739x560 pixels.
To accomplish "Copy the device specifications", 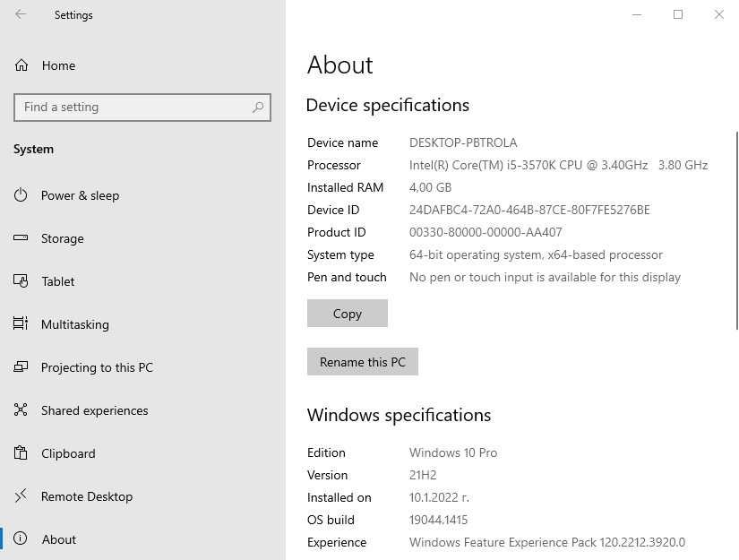I will click(x=348, y=314).
